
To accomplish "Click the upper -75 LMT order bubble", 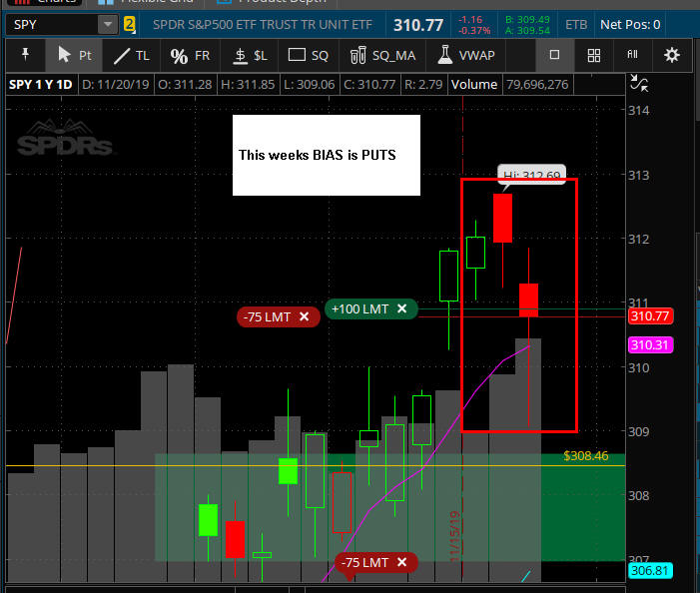I will coord(279,316).
